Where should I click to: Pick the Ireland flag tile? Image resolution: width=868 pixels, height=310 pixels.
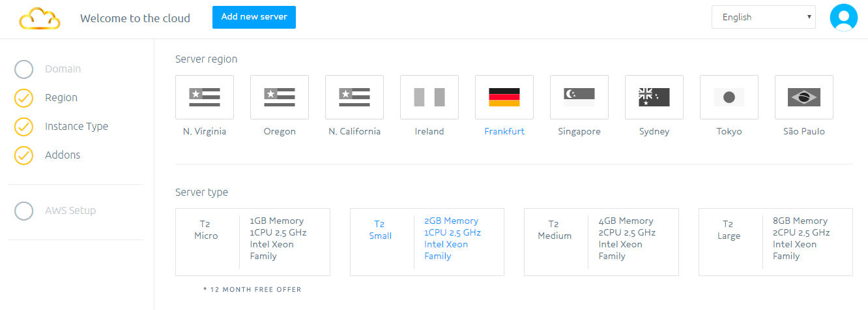[429, 97]
